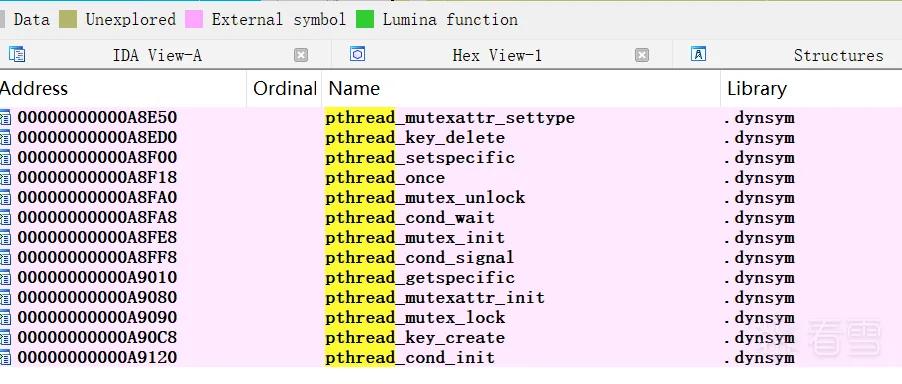
Task: Click the row icon beside address A9120
Action: tap(5, 358)
